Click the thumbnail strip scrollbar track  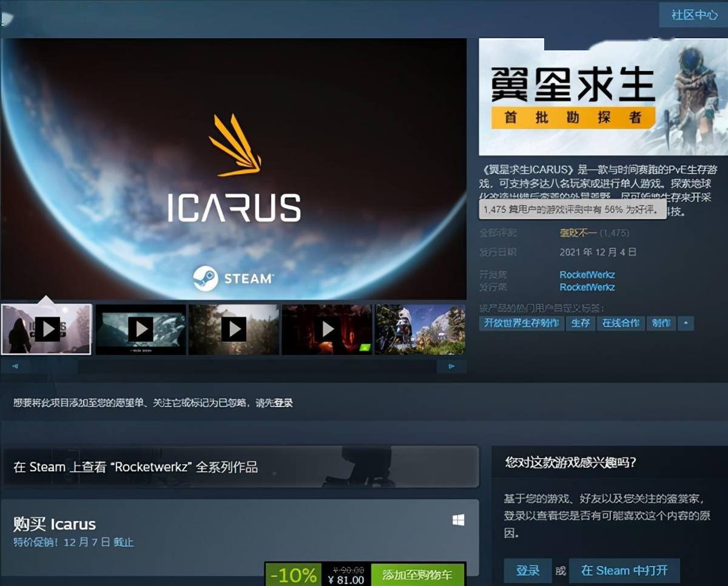233,366
